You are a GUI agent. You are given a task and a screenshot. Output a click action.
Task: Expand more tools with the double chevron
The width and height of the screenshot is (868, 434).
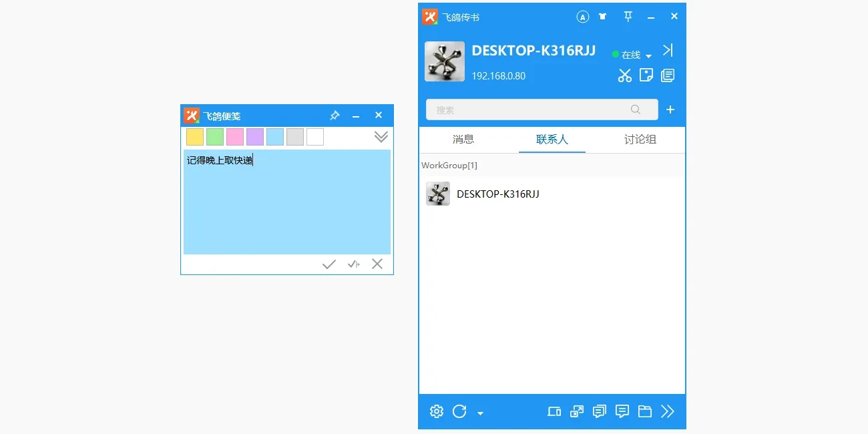[x=668, y=411]
